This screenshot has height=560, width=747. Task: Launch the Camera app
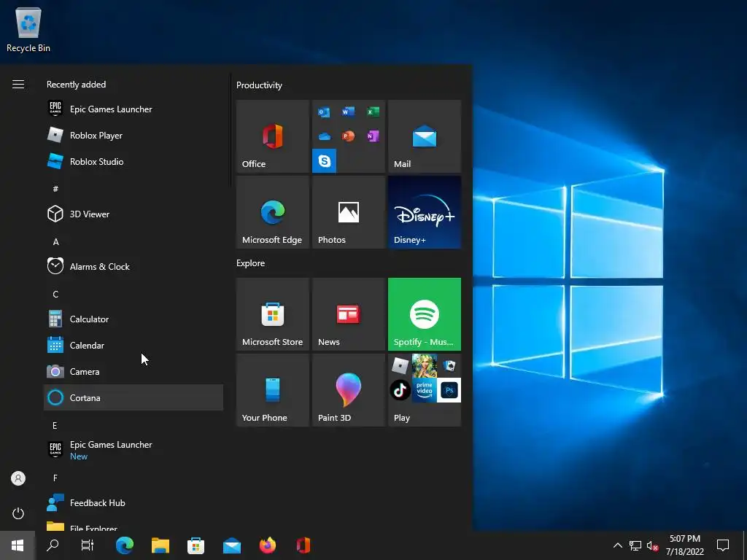133,371
